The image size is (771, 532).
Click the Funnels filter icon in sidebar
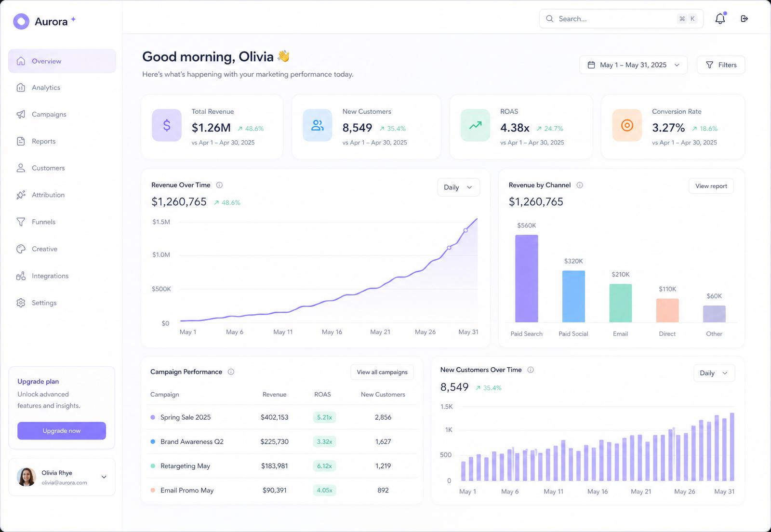click(21, 222)
